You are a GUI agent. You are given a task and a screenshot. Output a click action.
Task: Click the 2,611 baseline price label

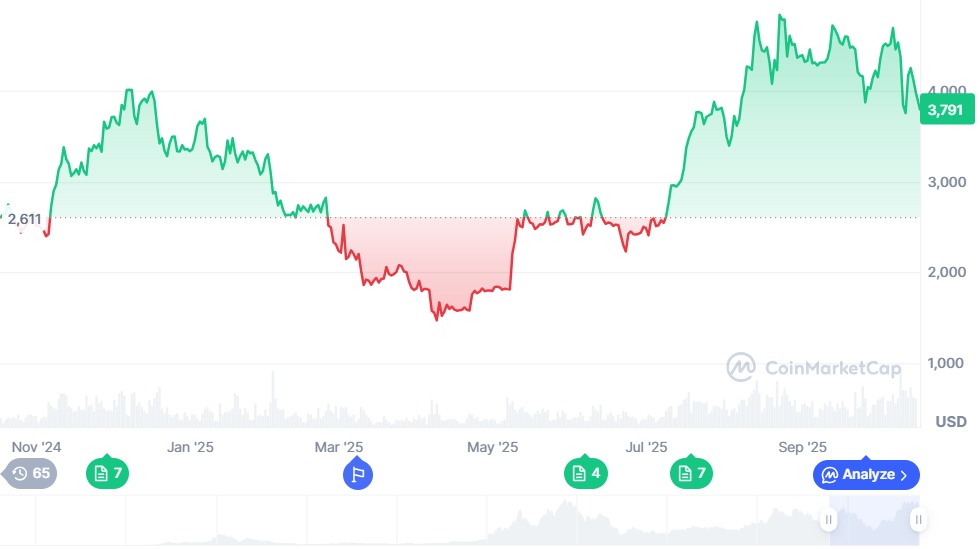tap(25, 219)
